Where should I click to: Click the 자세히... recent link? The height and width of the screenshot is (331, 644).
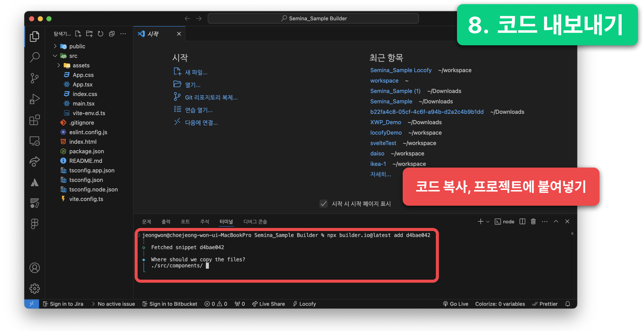pos(380,174)
